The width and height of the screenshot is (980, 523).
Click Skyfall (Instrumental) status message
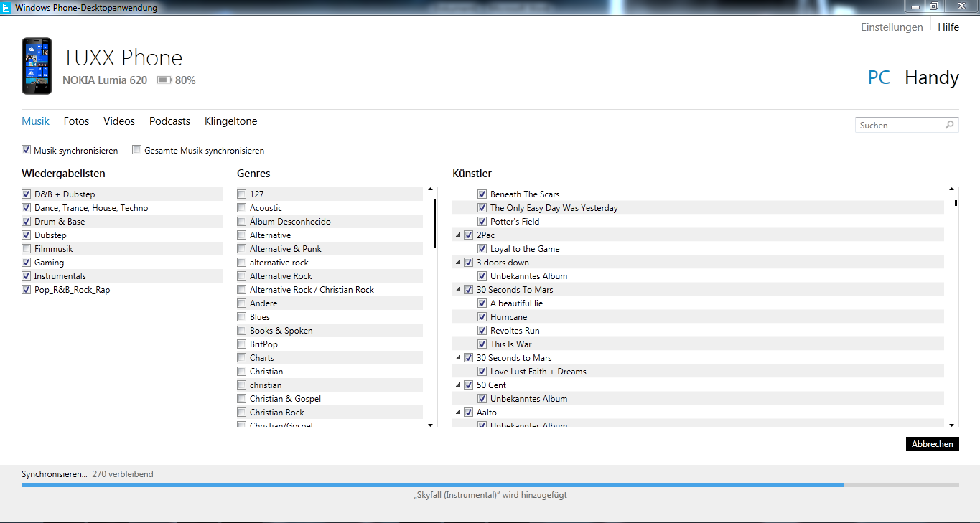(490, 495)
